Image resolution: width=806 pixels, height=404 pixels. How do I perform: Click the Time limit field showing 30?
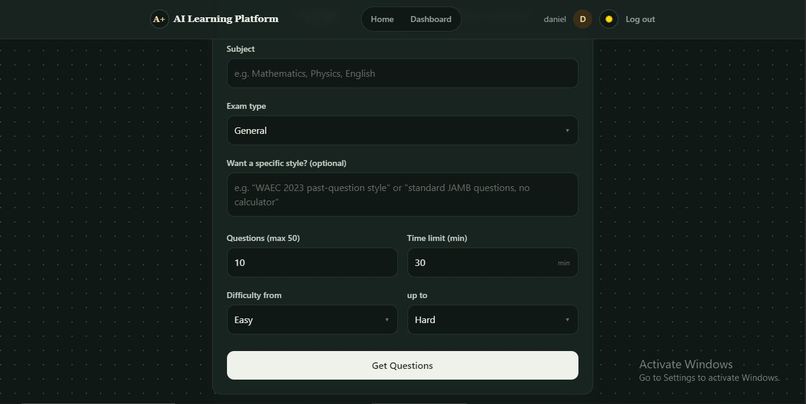tap(492, 263)
